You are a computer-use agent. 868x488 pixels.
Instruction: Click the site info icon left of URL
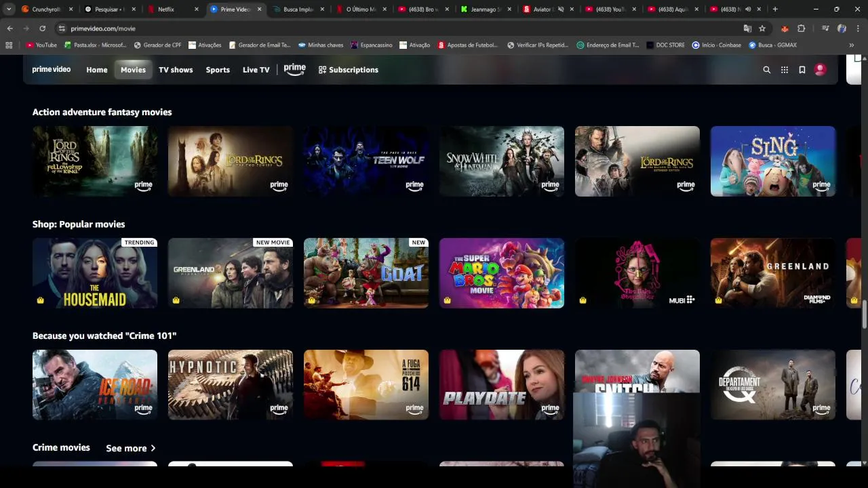point(62,28)
